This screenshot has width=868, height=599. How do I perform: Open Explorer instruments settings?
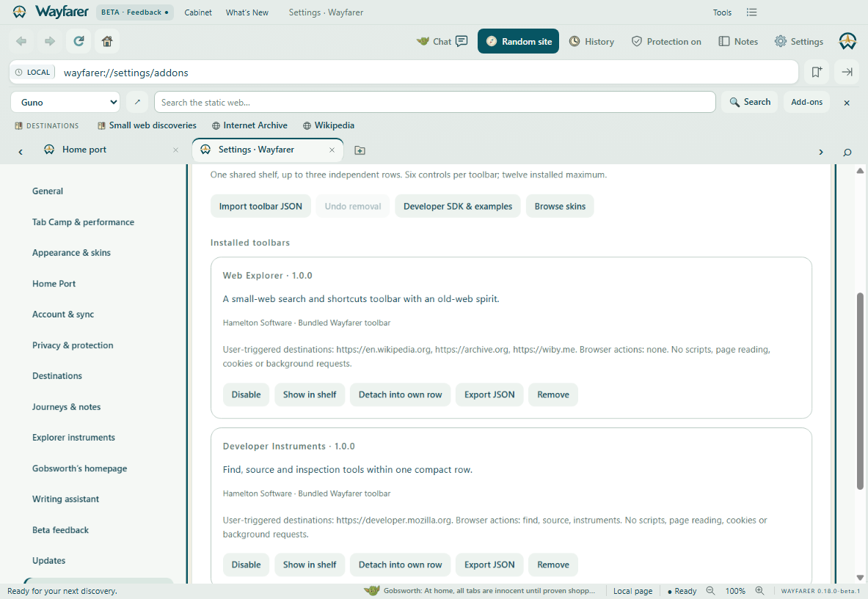click(73, 438)
